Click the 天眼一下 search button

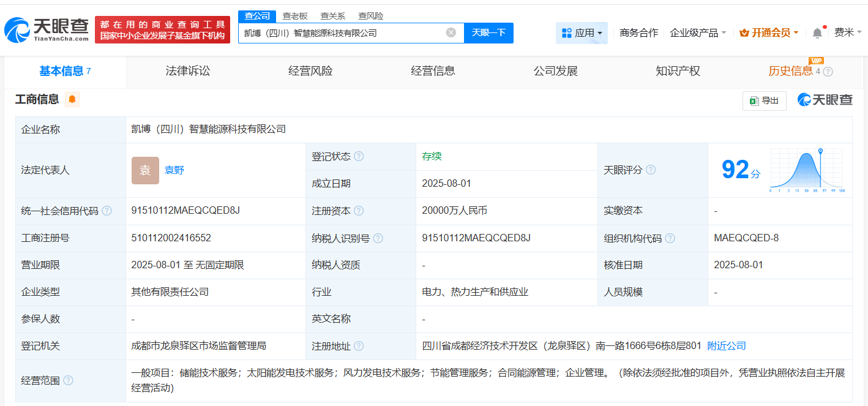coord(488,32)
